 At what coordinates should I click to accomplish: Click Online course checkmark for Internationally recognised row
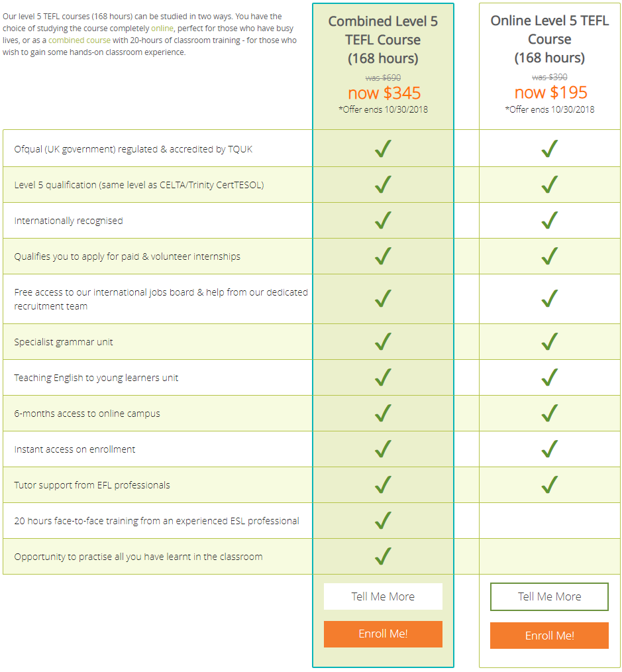pyautogui.click(x=550, y=220)
